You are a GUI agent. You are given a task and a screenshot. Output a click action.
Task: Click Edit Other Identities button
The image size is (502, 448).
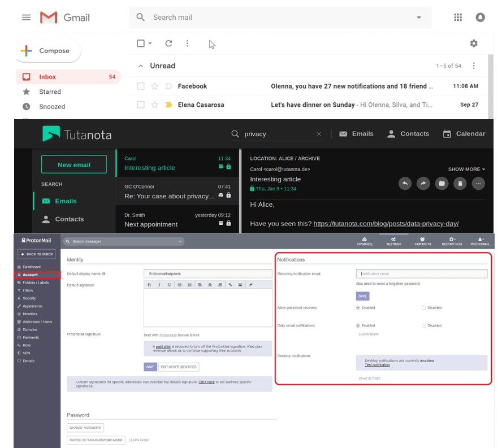click(x=179, y=367)
